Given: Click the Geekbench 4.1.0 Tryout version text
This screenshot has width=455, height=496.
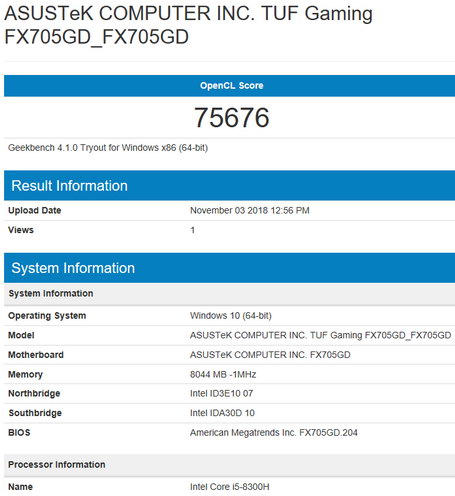Looking at the screenshot, I should [x=108, y=148].
